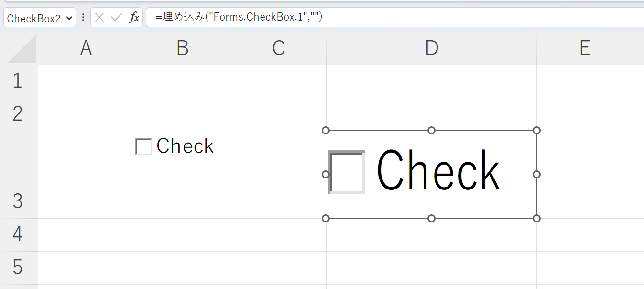
Task: Click the Cancel X icon in formula bar
Action: [99, 18]
